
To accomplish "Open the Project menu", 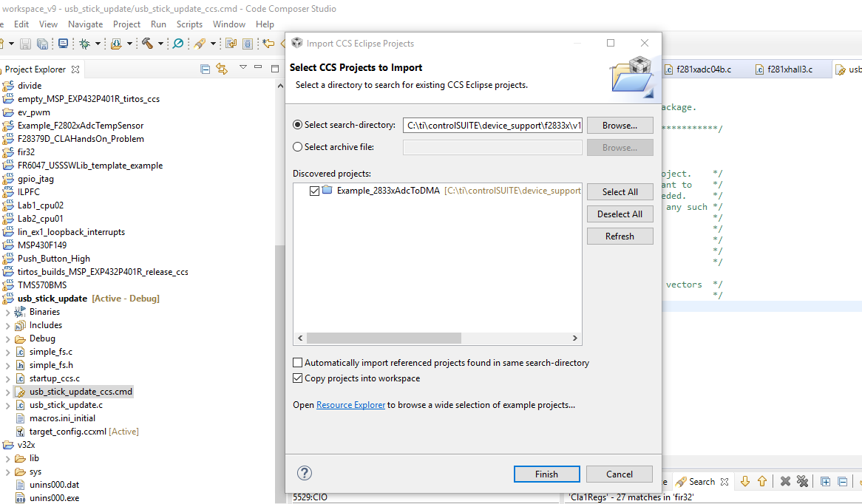I will coord(127,24).
